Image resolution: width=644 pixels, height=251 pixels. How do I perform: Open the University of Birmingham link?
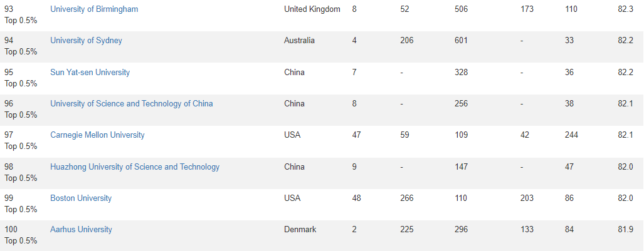pyautogui.click(x=94, y=9)
